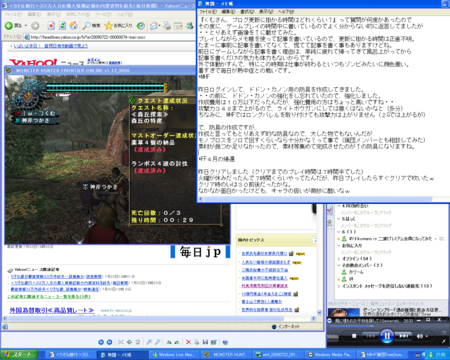The height and width of the screenshot is (360, 450).
Task: Open ファイル menu in Internet Explorer
Action: coord(13,15)
